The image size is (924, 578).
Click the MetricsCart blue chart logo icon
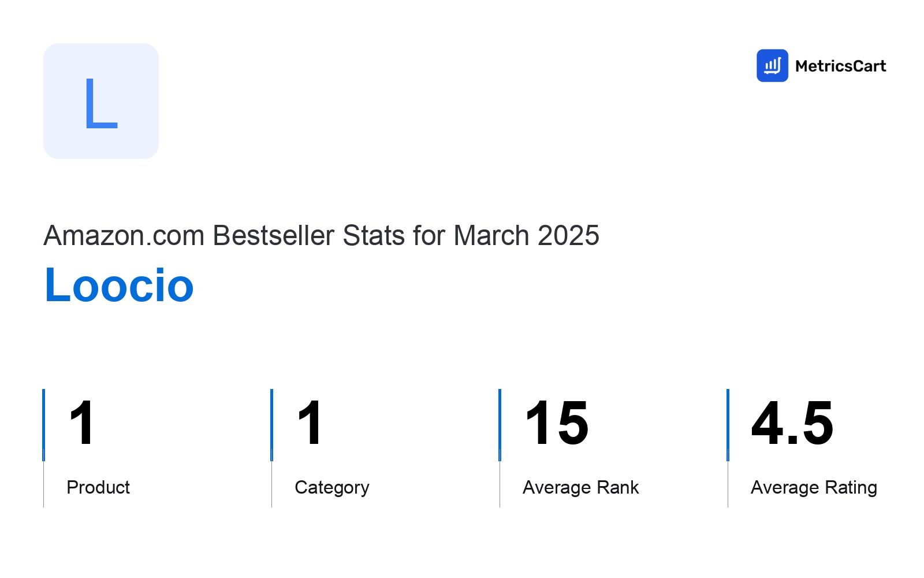772,65
